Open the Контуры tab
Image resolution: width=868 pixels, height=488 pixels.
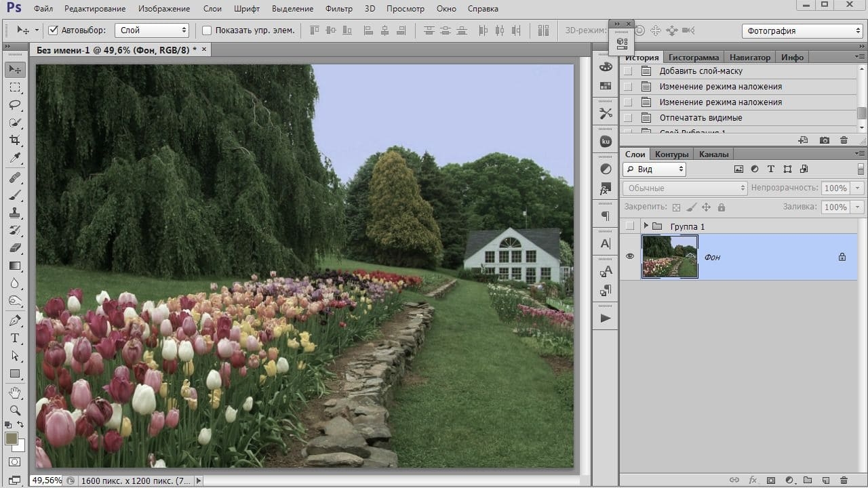(x=672, y=155)
